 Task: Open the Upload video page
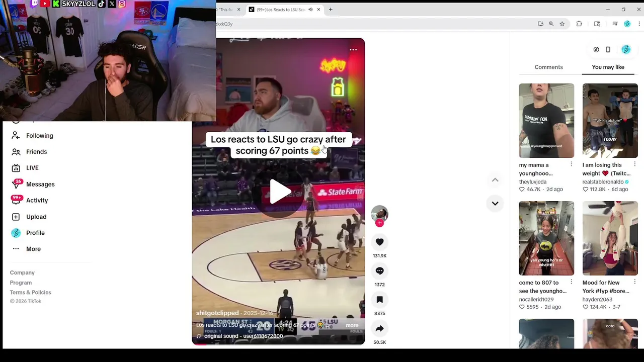[29, 217]
